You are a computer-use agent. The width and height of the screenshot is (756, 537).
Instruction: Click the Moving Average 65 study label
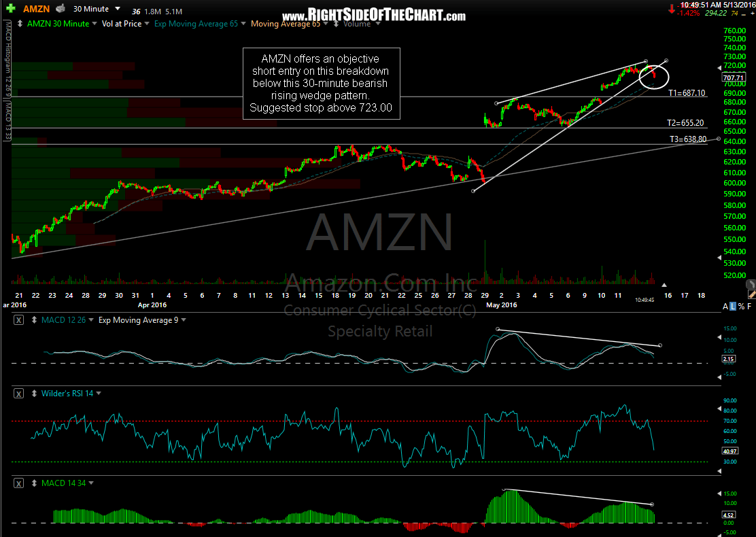(x=286, y=24)
